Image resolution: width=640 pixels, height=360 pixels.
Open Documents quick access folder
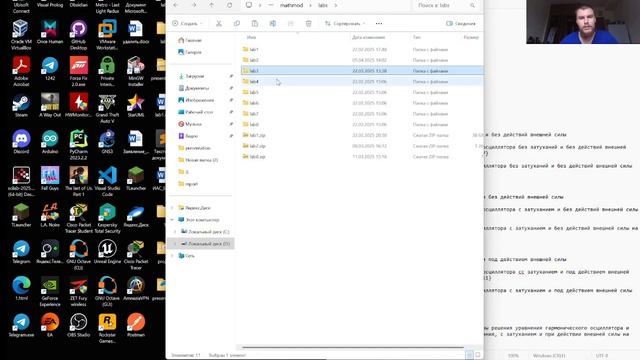(194, 88)
